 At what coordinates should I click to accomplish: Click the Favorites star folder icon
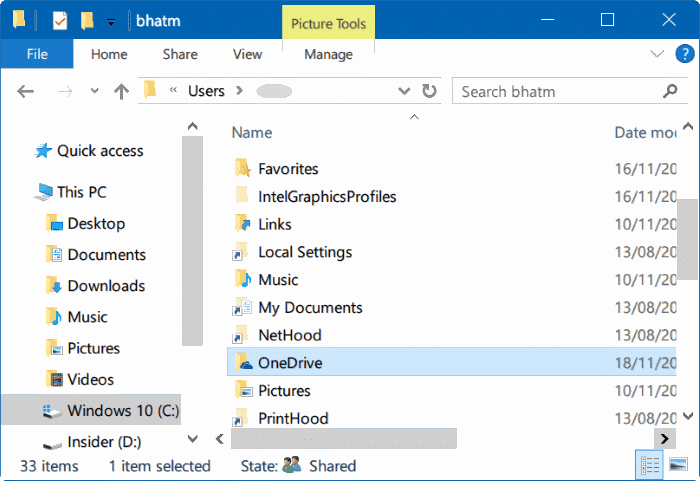[x=242, y=168]
